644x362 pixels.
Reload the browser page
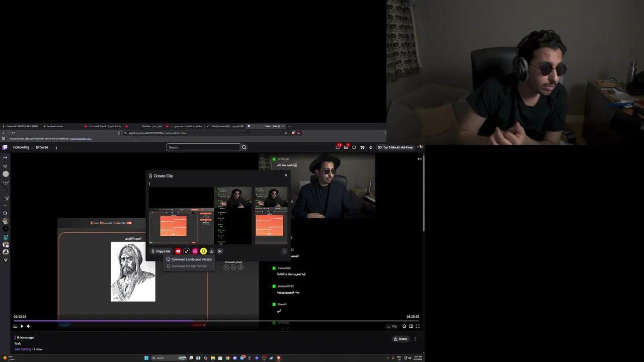coord(13,133)
